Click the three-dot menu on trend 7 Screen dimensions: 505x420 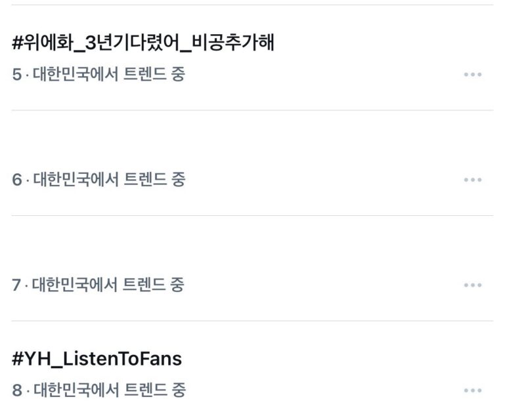473,285
